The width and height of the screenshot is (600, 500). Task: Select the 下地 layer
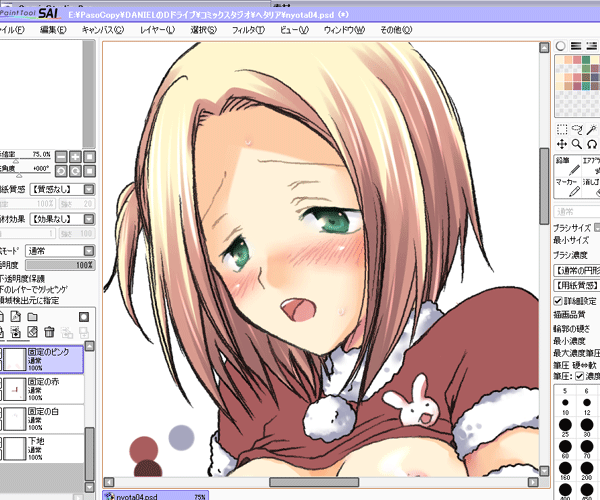(x=42, y=448)
